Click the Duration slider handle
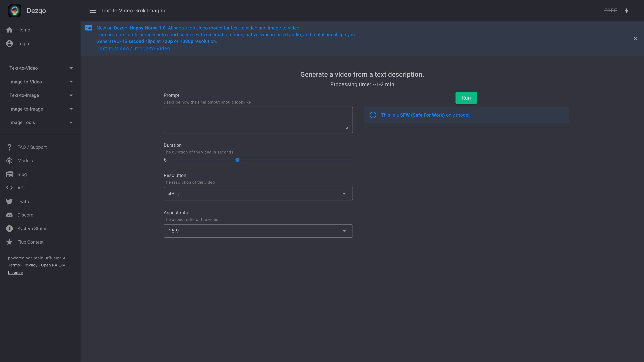Image resolution: width=644 pixels, height=362 pixels. click(237, 160)
